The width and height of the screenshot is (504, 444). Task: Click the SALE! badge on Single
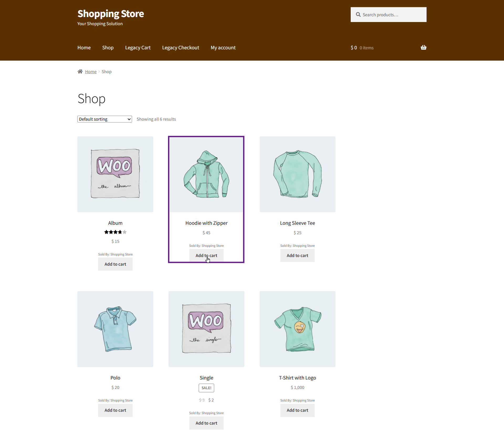point(206,388)
